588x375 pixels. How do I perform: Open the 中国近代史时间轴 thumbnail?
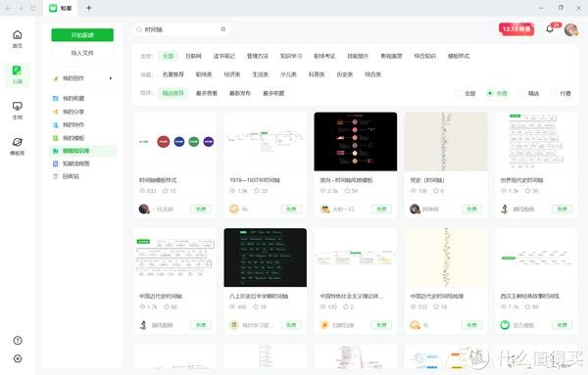pos(174,258)
